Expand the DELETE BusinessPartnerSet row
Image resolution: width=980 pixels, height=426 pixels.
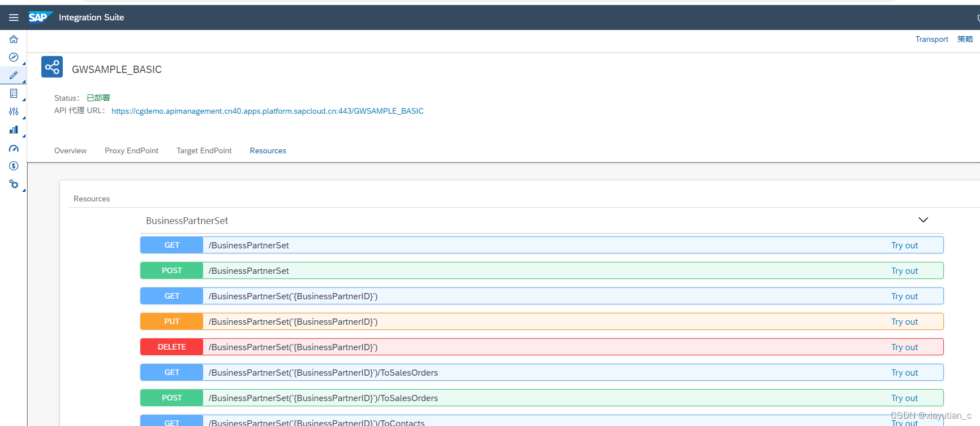pos(542,347)
